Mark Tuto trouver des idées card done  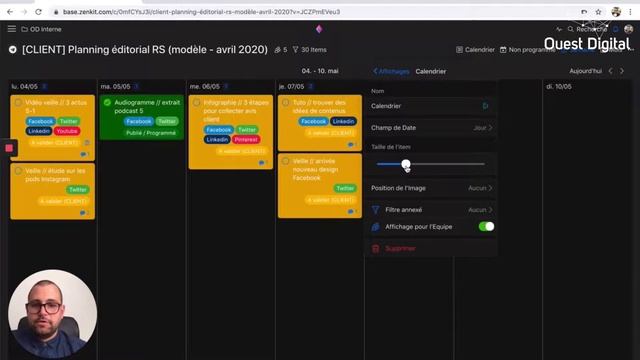tap(286, 102)
